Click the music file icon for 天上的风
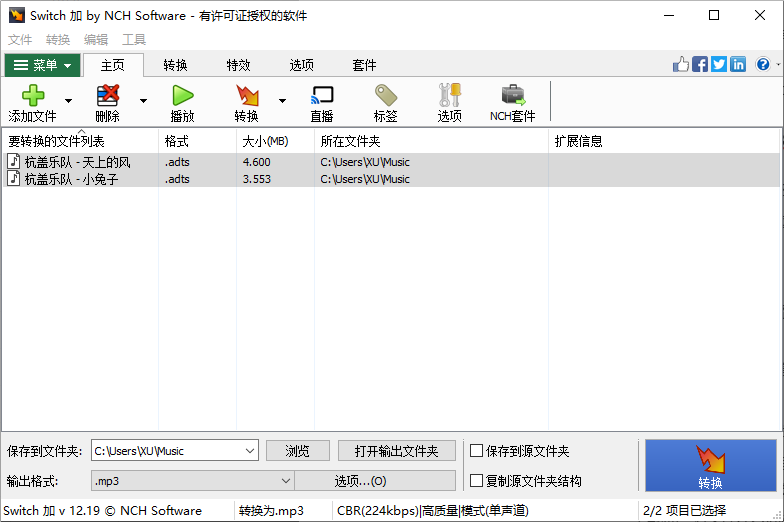The height and width of the screenshot is (522, 784). pos(14,162)
